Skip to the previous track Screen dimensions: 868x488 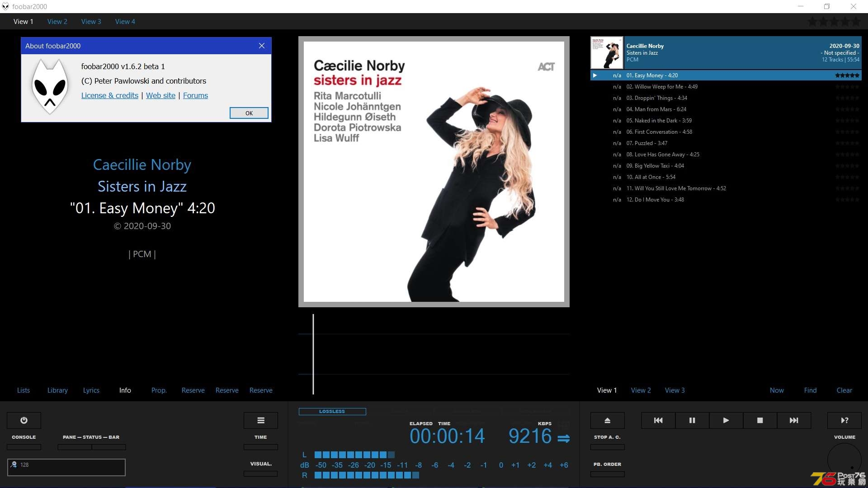[658, 420]
